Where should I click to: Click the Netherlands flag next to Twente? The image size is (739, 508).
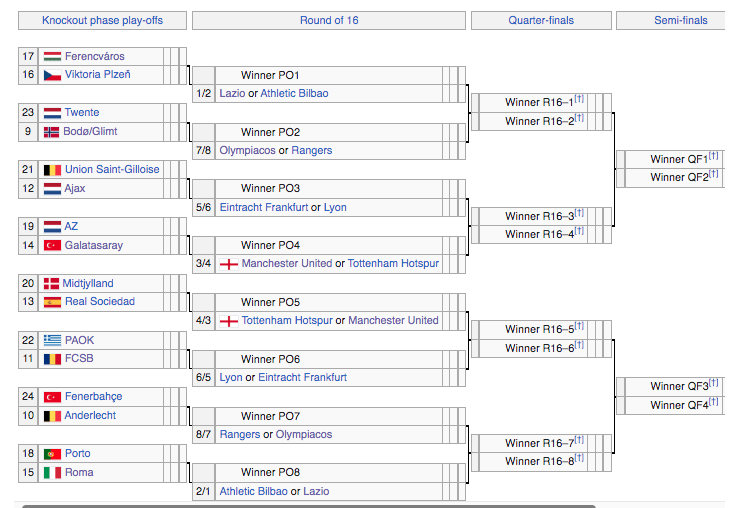coord(52,113)
